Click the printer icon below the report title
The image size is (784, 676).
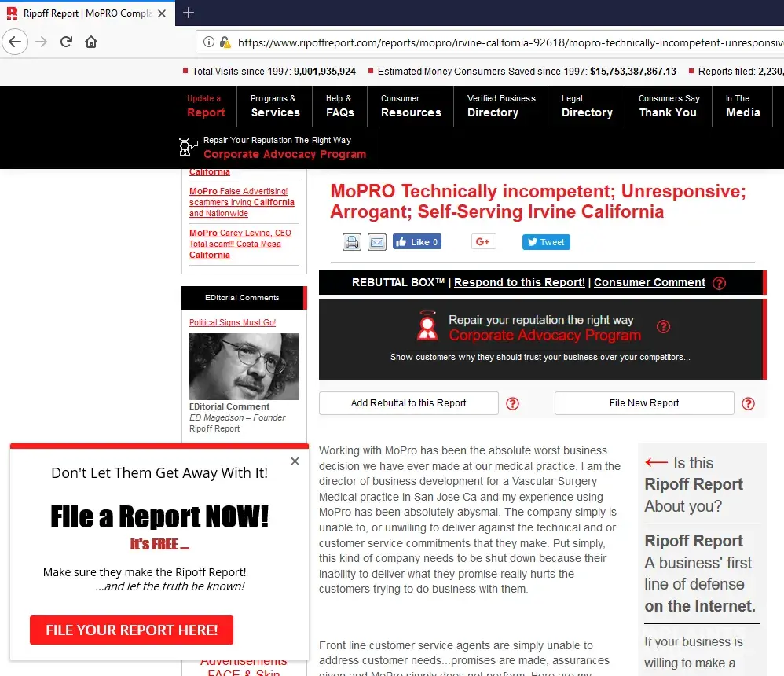click(x=351, y=242)
